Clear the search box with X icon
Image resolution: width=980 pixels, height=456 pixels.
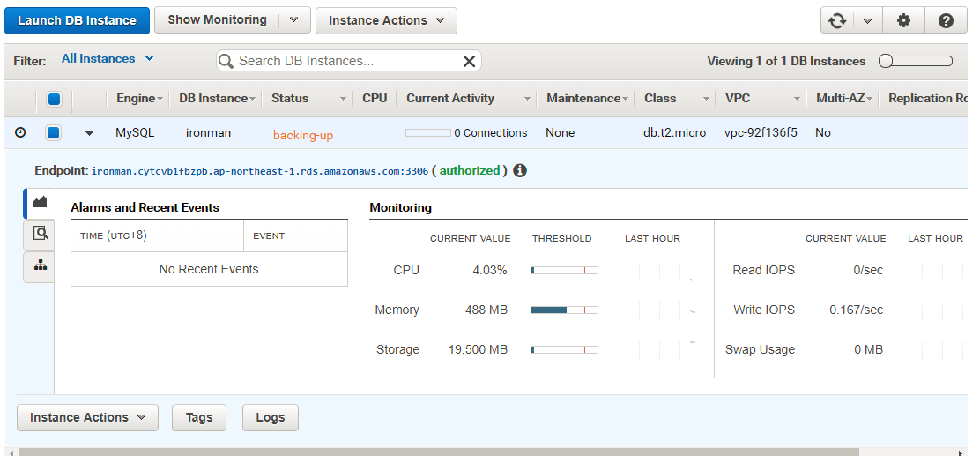(x=469, y=61)
